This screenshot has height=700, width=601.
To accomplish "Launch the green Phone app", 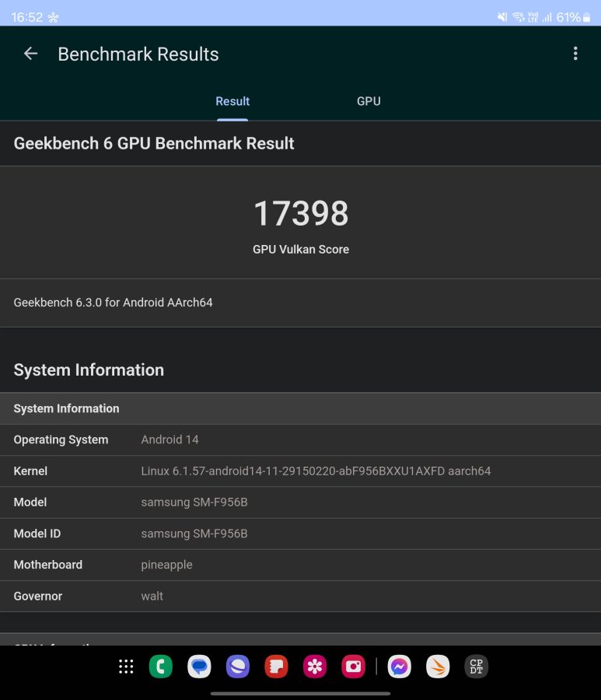I will point(161,667).
